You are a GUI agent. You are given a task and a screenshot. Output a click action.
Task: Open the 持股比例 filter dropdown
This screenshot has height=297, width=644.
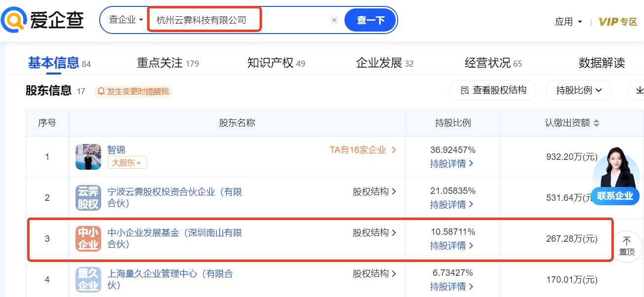pyautogui.click(x=578, y=90)
